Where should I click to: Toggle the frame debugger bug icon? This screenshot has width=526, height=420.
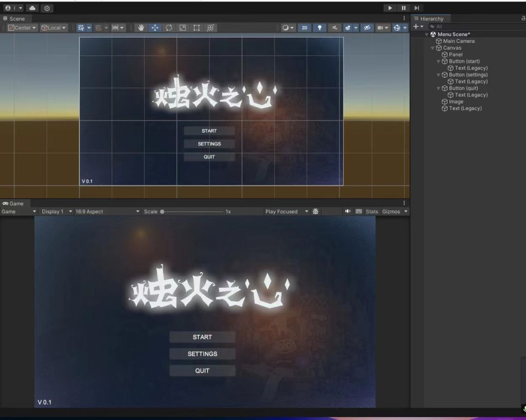coord(315,211)
